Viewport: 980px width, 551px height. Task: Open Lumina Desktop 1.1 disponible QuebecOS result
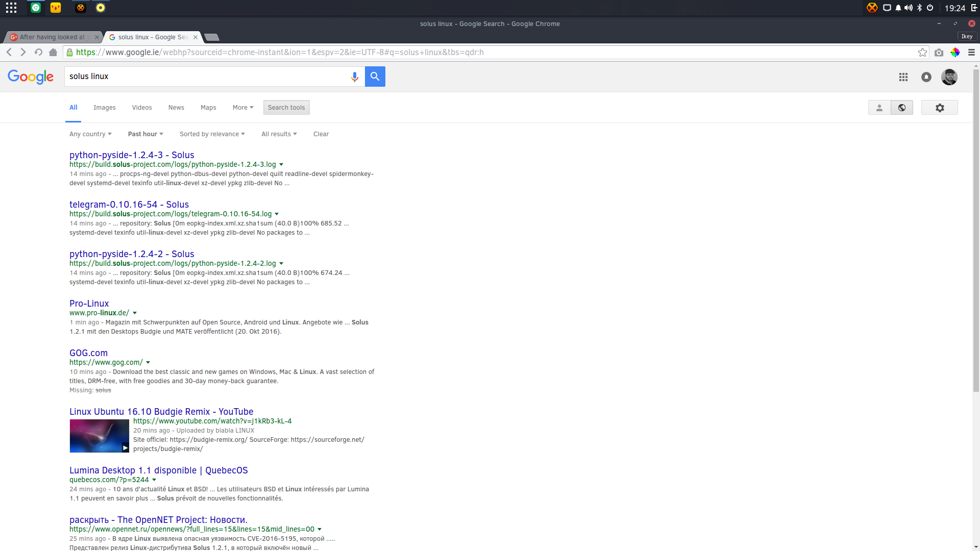[x=159, y=470]
